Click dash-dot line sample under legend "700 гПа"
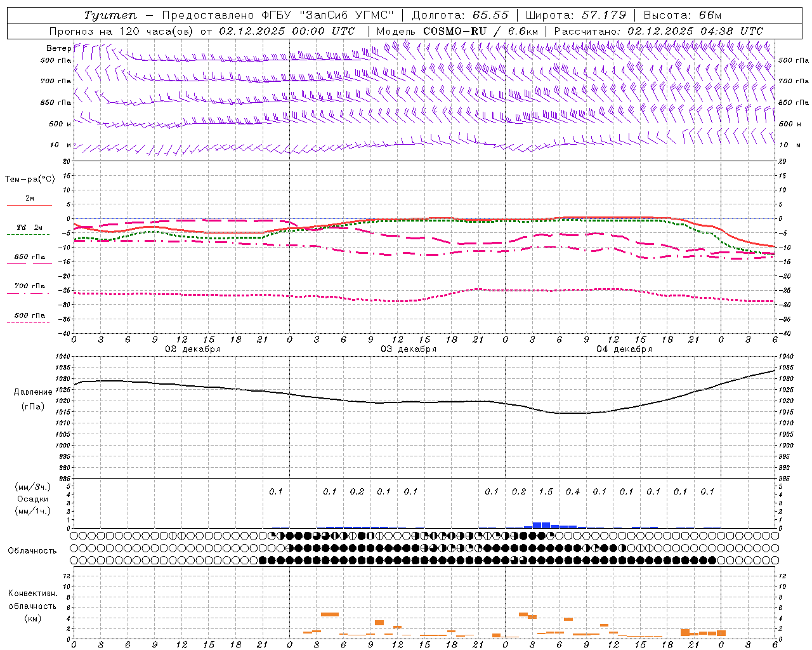Screen dimensions: 812x650 [29, 293]
